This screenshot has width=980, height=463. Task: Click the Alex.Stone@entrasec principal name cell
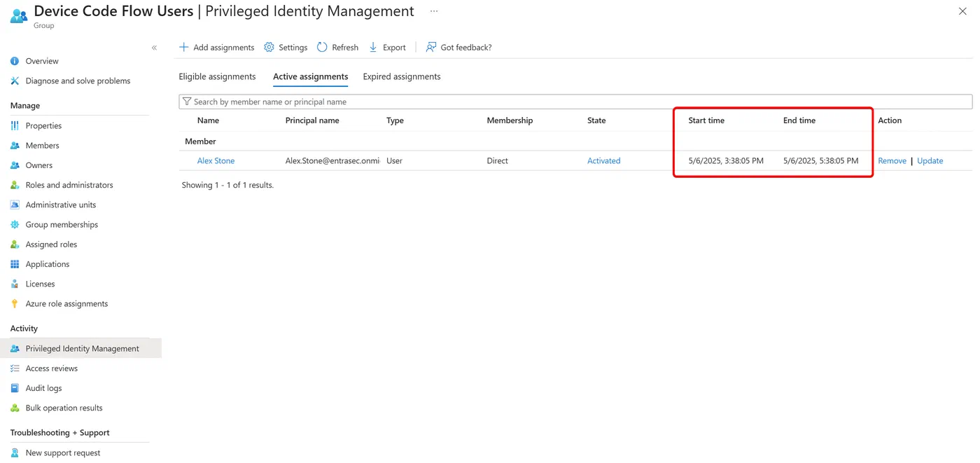click(x=332, y=160)
